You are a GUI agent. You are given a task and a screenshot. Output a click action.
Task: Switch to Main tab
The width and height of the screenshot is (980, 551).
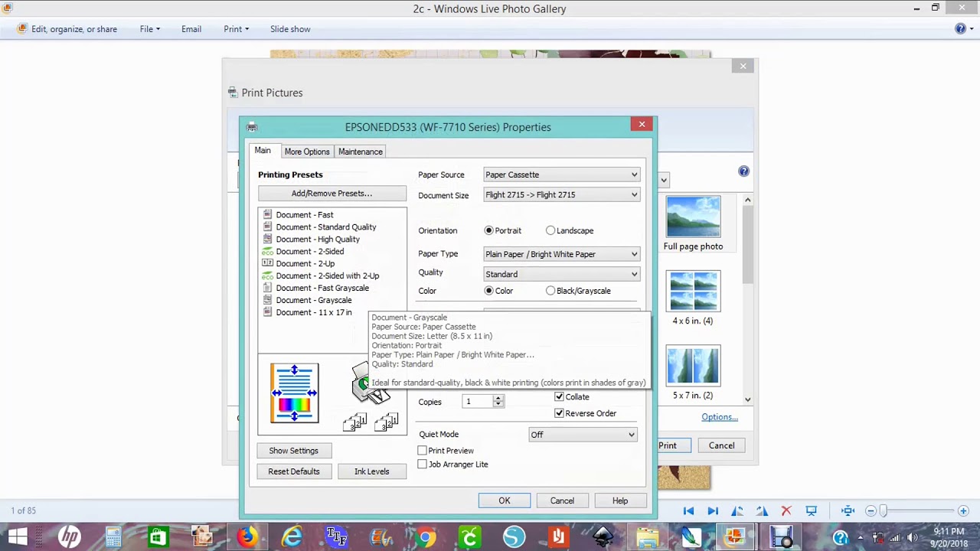pos(263,151)
